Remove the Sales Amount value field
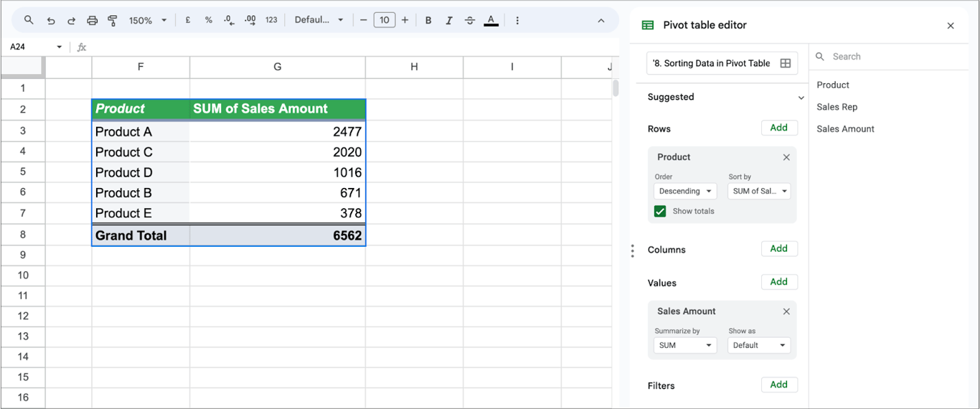Viewport: 980px width, 409px height. point(786,311)
